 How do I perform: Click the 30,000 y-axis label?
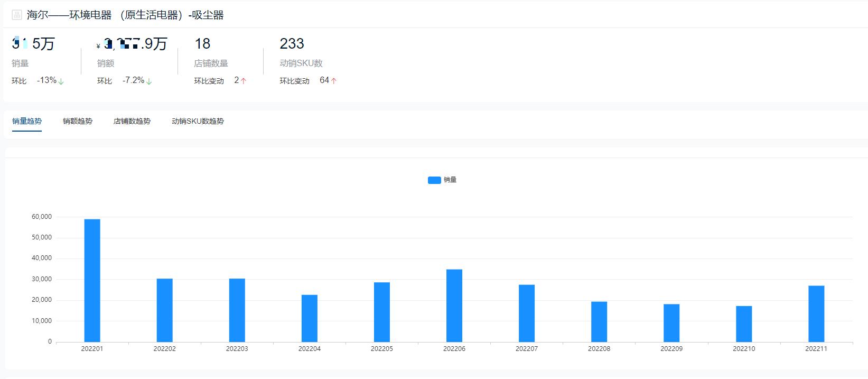click(x=42, y=279)
